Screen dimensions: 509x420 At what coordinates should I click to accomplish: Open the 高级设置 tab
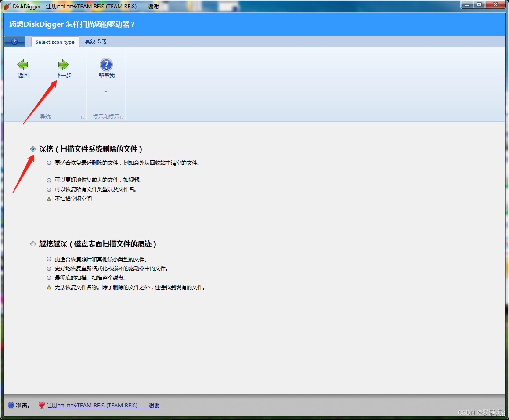(x=95, y=42)
